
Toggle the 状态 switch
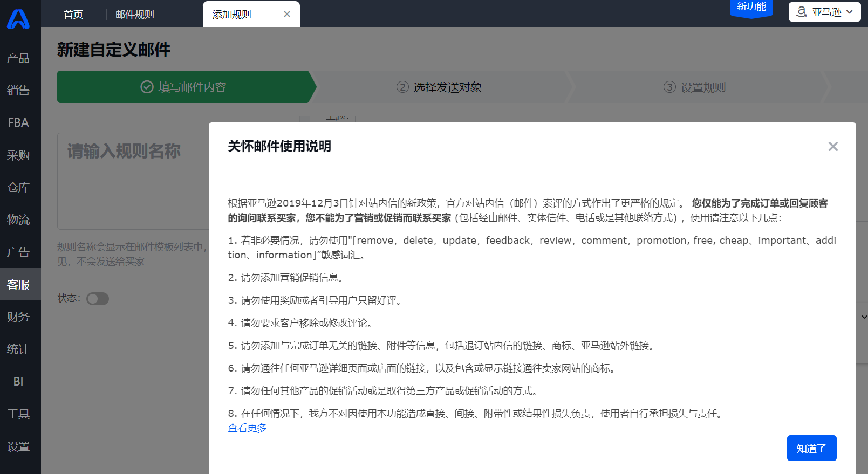pyautogui.click(x=98, y=299)
